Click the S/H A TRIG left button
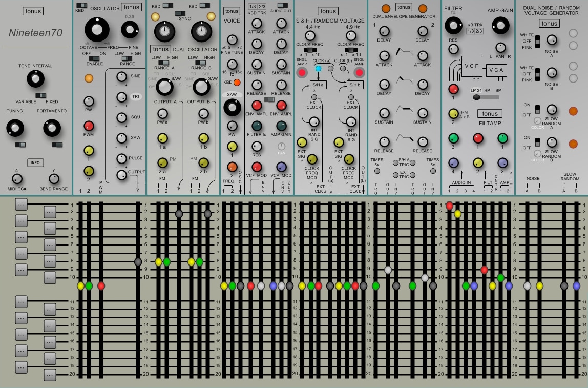 [x=395, y=163]
